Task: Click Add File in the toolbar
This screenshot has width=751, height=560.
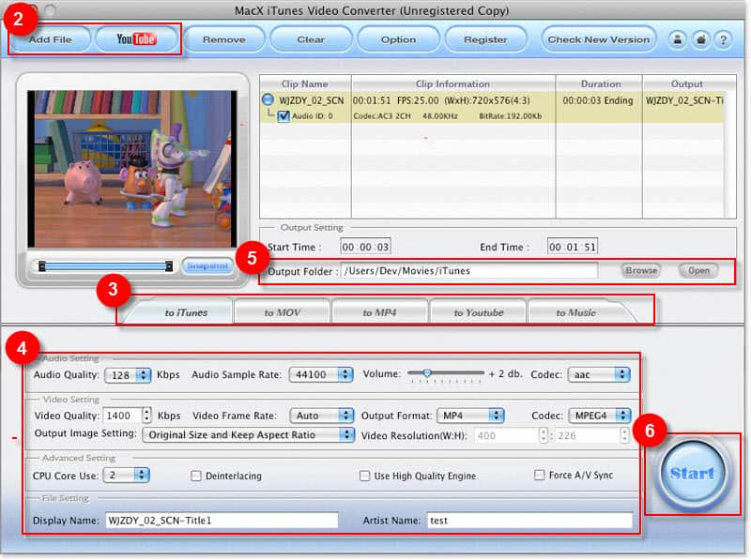Action: coord(53,39)
